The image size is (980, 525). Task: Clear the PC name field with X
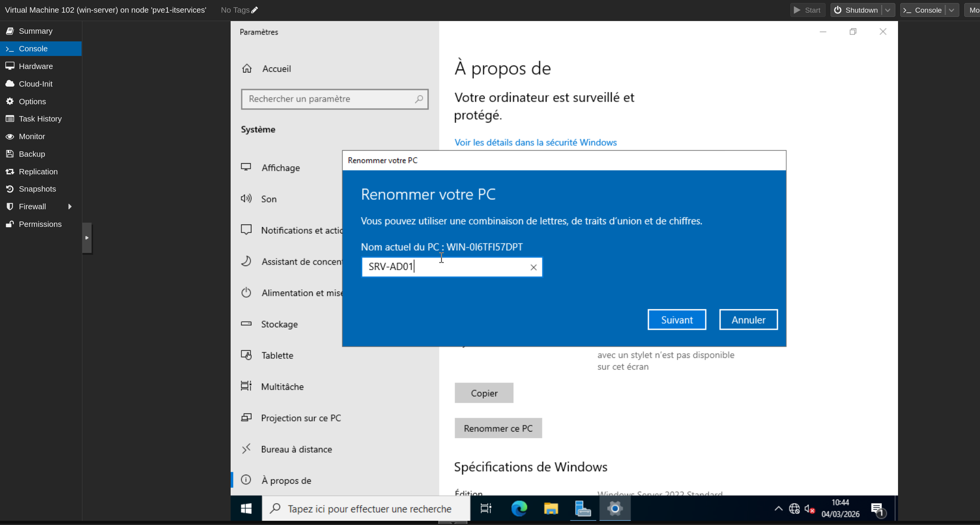533,267
